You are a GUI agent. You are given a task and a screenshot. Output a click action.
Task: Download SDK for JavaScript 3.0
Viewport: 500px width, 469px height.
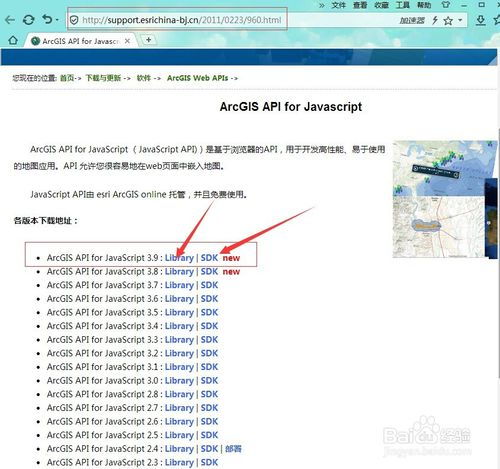click(x=209, y=381)
